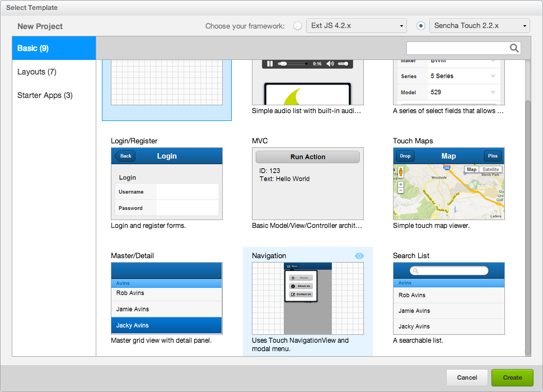Select the Ext JS 4.2.x radio button
This screenshot has width=543, height=392.
click(x=297, y=25)
